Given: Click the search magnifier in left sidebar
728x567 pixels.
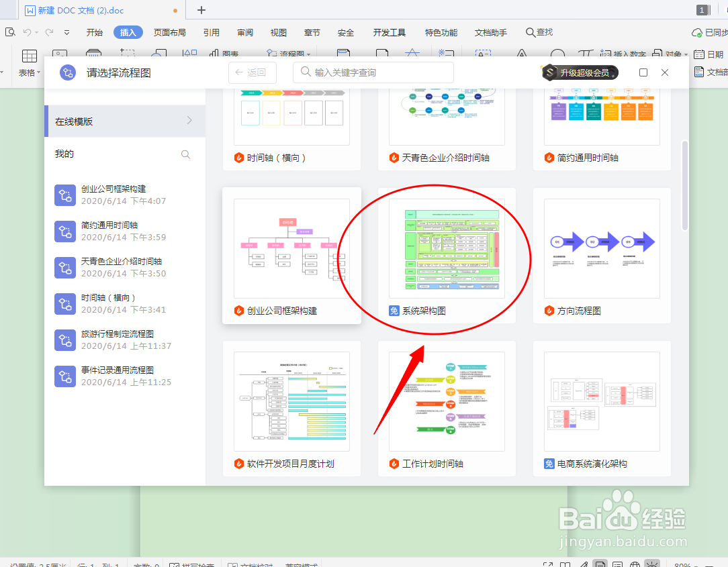Looking at the screenshot, I should click(x=185, y=154).
